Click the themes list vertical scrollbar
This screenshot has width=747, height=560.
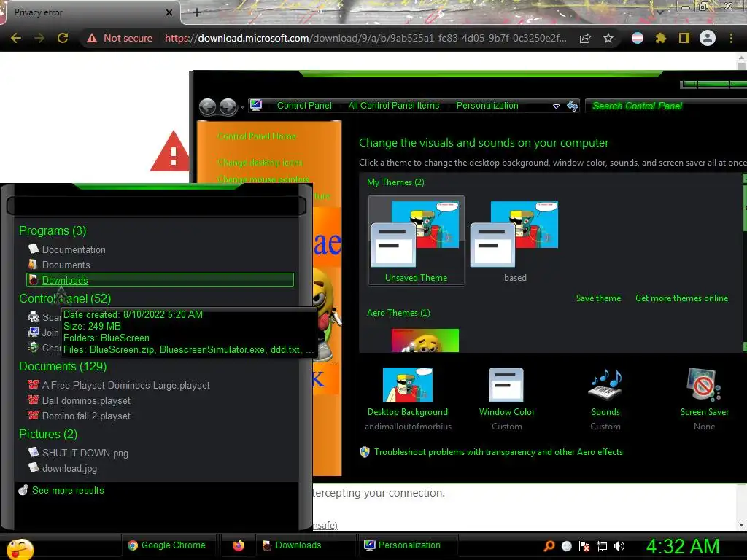[x=745, y=262]
